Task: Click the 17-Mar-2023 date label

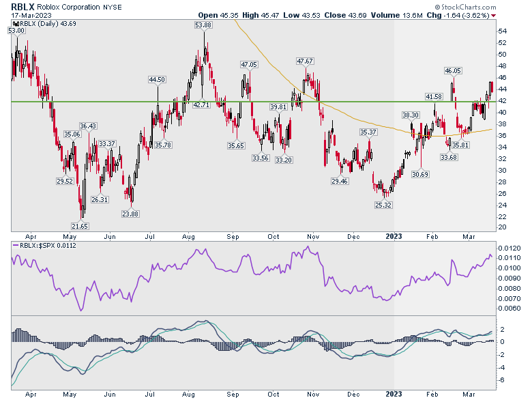Action: pyautogui.click(x=31, y=15)
